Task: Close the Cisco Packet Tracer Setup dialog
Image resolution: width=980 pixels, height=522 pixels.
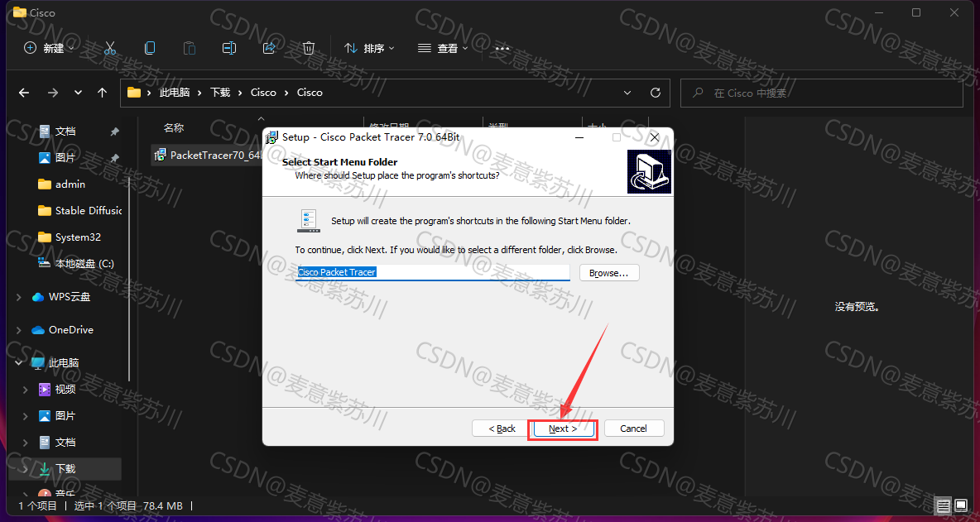Action: click(655, 136)
